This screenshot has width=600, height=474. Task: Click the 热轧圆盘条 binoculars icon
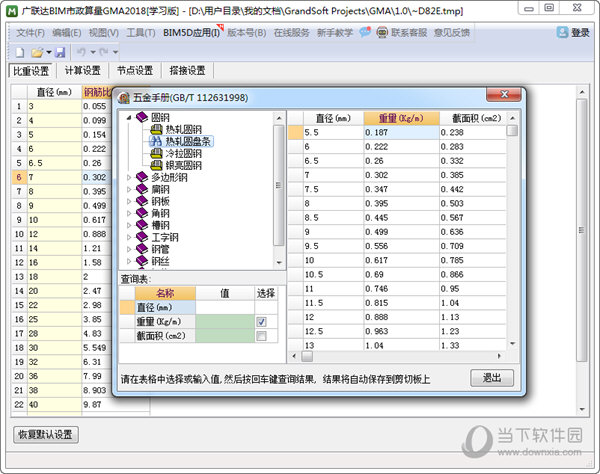(x=157, y=141)
